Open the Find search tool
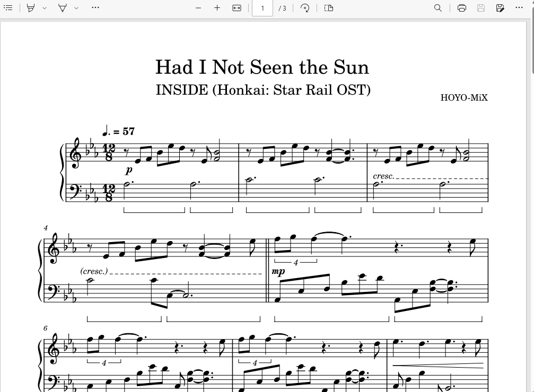534x392 pixels. coord(438,8)
